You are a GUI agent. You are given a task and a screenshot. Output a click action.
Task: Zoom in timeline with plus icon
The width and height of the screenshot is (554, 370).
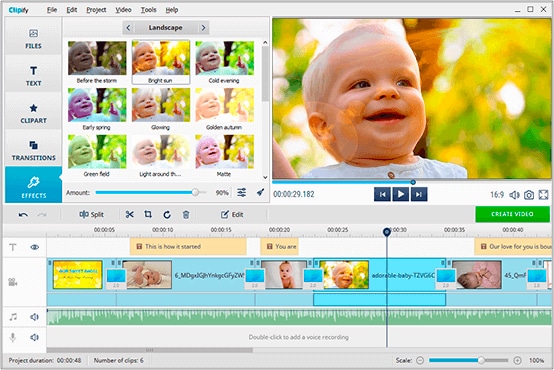(x=517, y=360)
